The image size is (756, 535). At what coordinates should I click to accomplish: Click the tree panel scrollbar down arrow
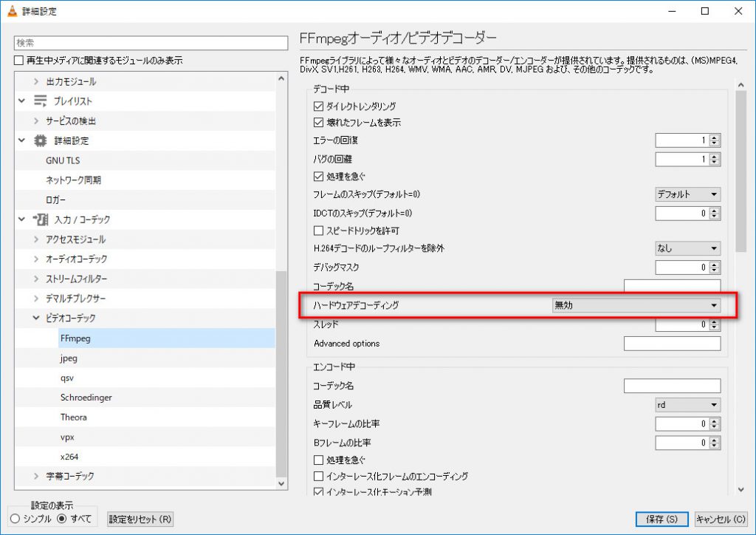281,483
